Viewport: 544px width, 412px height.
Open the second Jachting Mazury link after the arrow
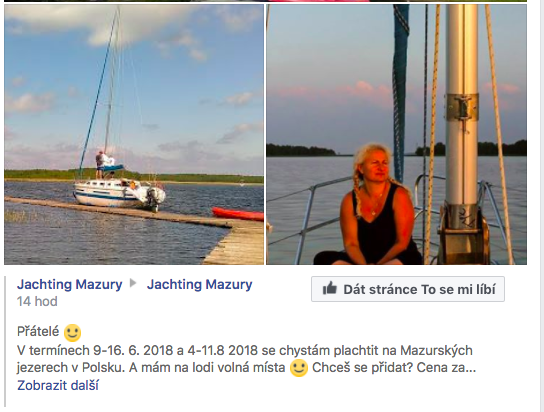coord(199,284)
